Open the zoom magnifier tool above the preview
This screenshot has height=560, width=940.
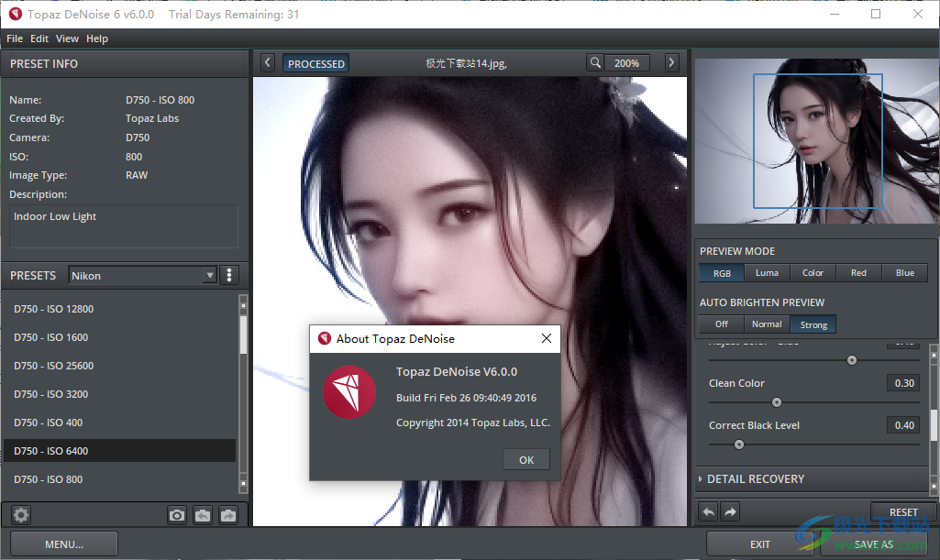tap(594, 62)
